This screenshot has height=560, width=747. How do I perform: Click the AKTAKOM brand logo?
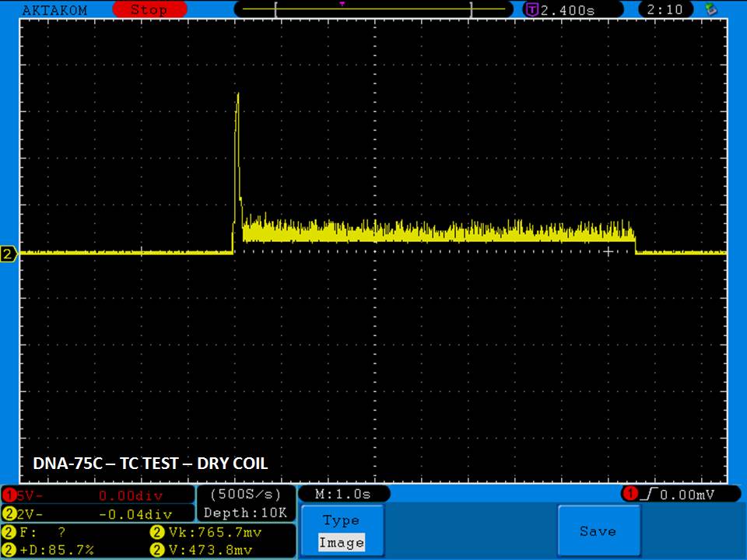click(x=54, y=10)
